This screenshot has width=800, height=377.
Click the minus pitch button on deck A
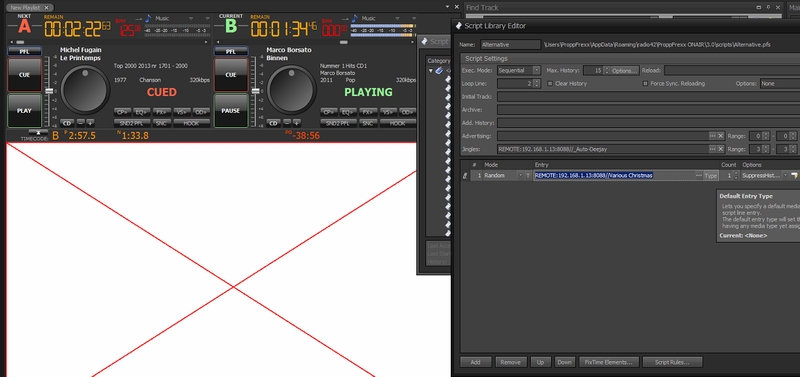81,123
